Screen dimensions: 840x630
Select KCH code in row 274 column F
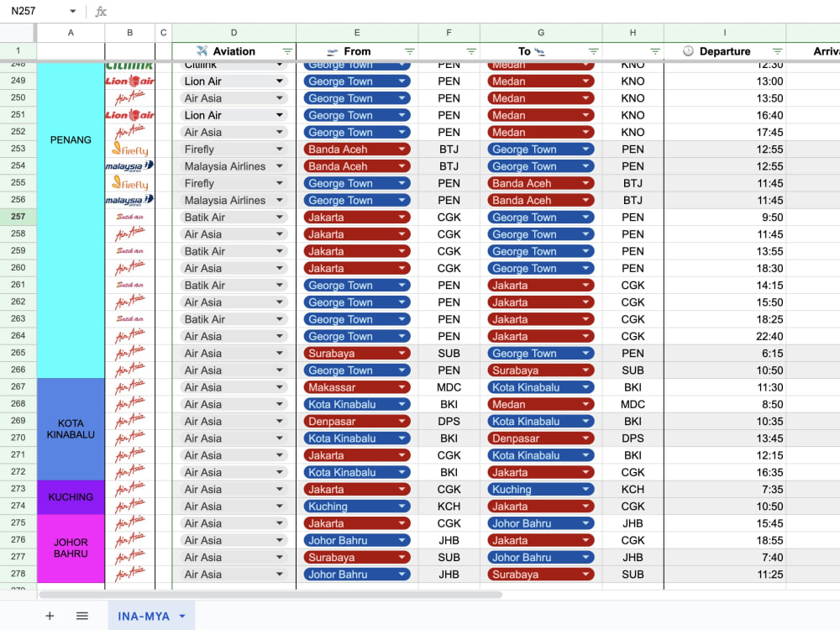coord(449,507)
